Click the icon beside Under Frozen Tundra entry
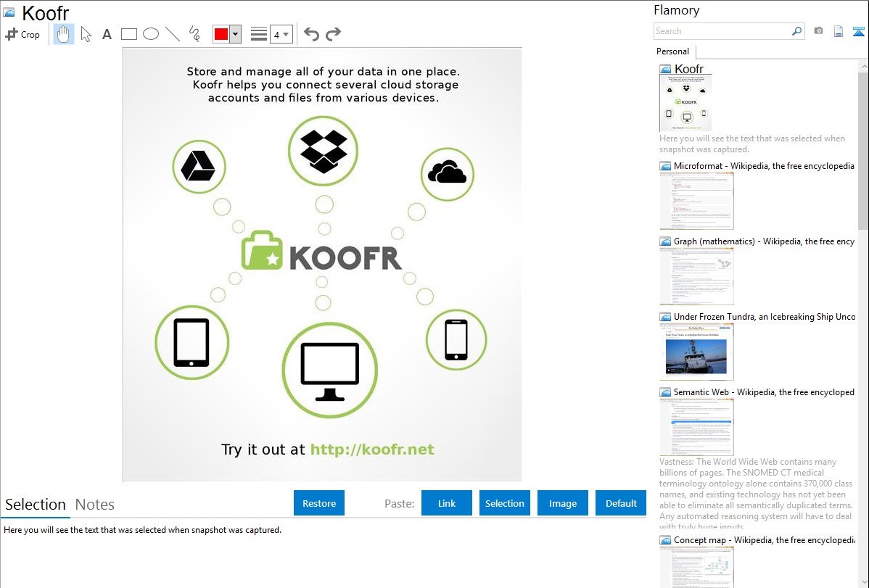 665,317
